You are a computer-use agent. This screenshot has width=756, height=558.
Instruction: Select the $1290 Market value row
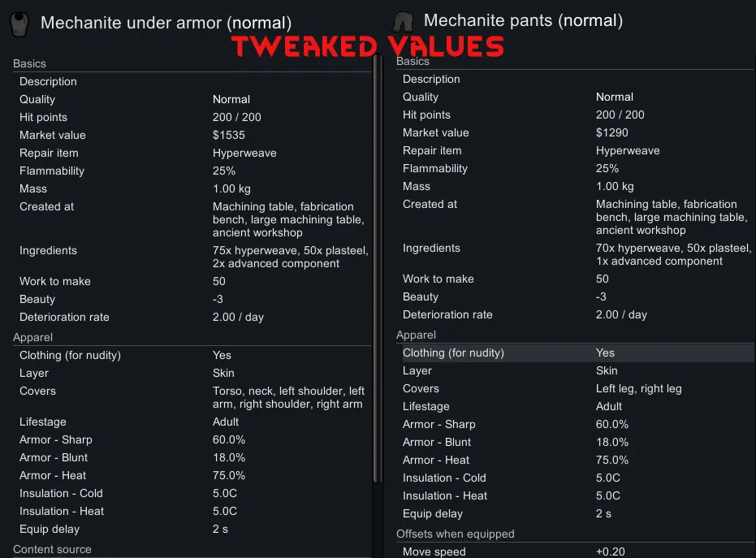[575, 132]
